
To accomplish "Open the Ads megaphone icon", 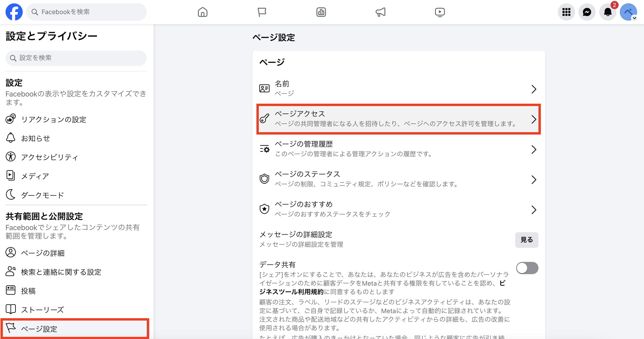I will 380,12.
